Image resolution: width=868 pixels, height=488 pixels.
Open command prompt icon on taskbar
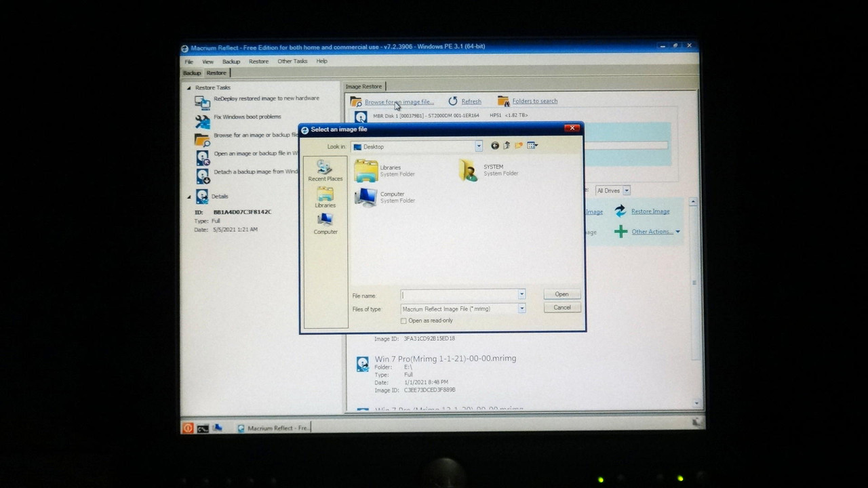click(x=203, y=428)
